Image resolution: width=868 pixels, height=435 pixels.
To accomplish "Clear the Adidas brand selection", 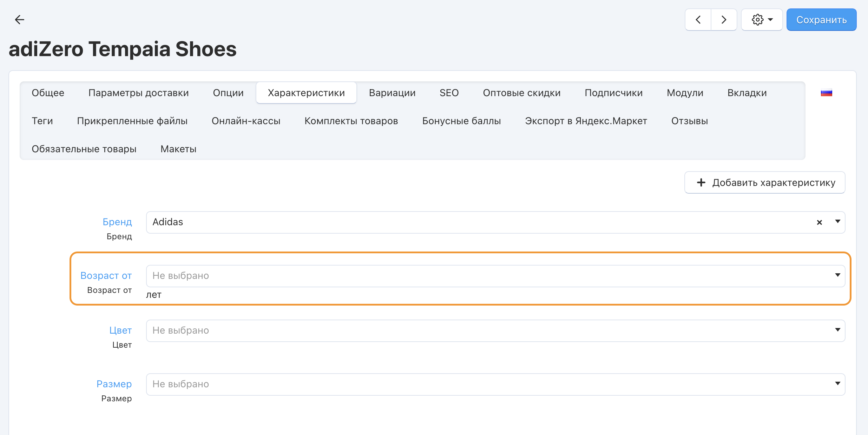I will click(819, 222).
